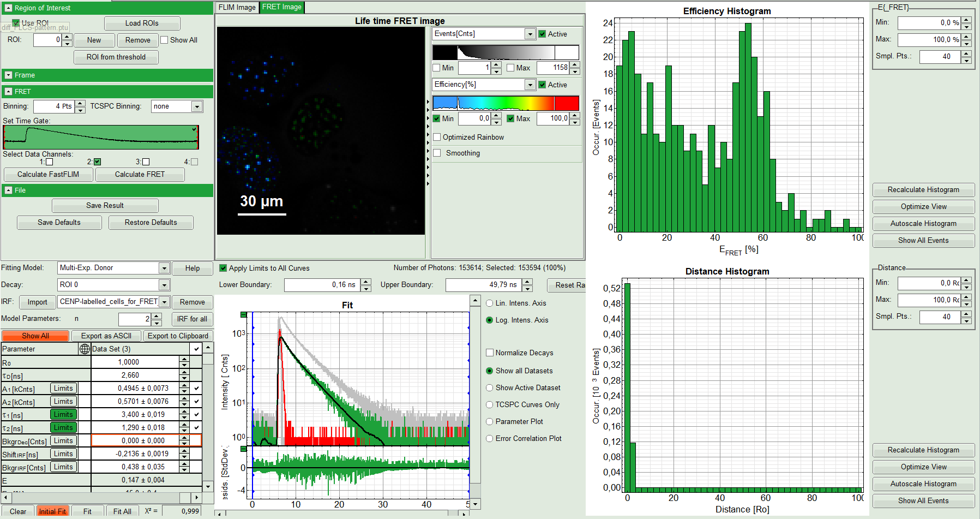Open the TCSPC Binning dropdown
The height and width of the screenshot is (519, 980).
197,106
